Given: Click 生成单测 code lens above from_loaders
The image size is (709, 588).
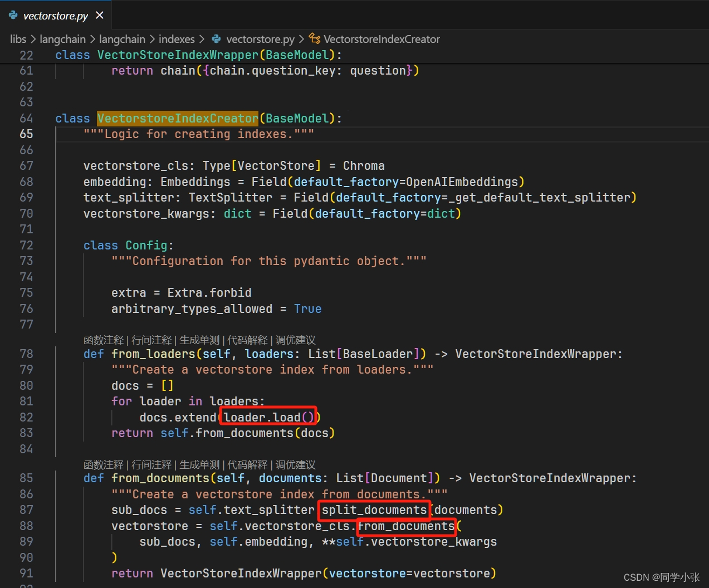Looking at the screenshot, I should coord(199,340).
